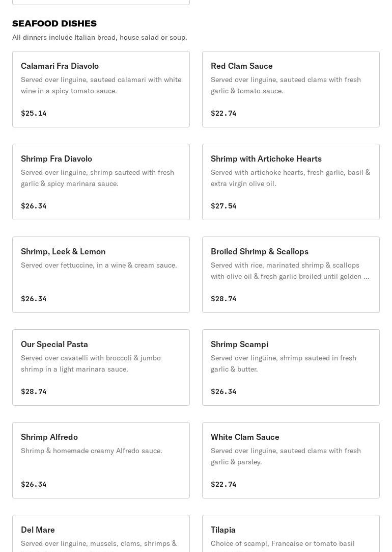Select Shrimp, Leek & Lemon dish
Screen dimensions: 392x552
coord(101,275)
